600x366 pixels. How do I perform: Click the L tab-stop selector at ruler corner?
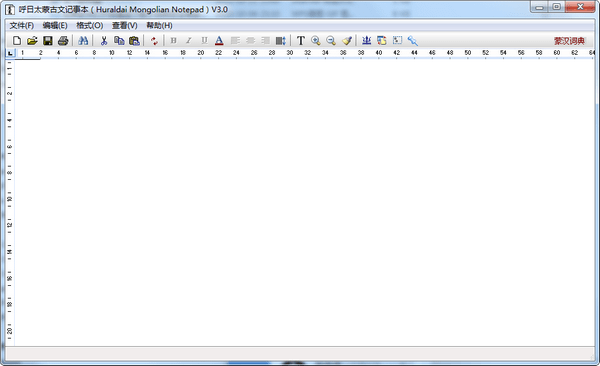pyautogui.click(x=10, y=53)
